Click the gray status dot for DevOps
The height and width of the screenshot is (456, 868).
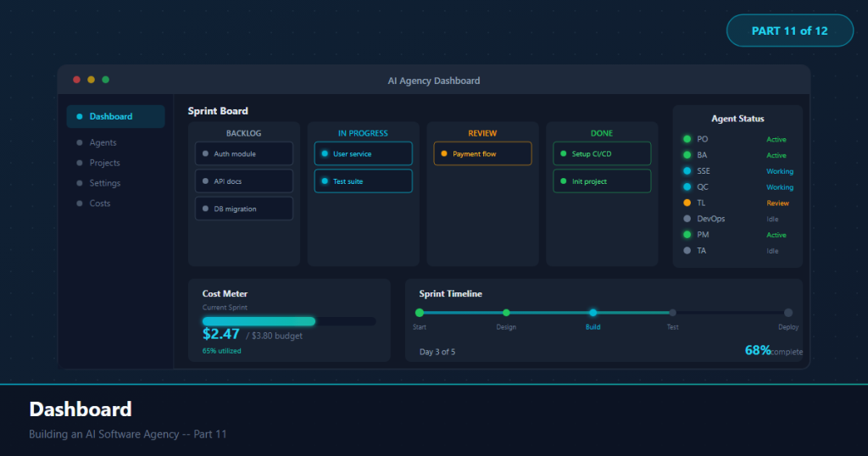click(687, 219)
